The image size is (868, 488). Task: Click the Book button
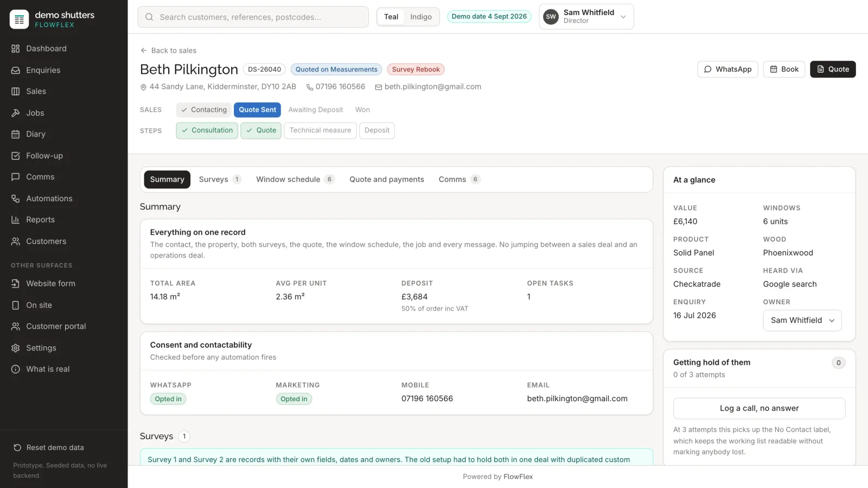tap(784, 69)
